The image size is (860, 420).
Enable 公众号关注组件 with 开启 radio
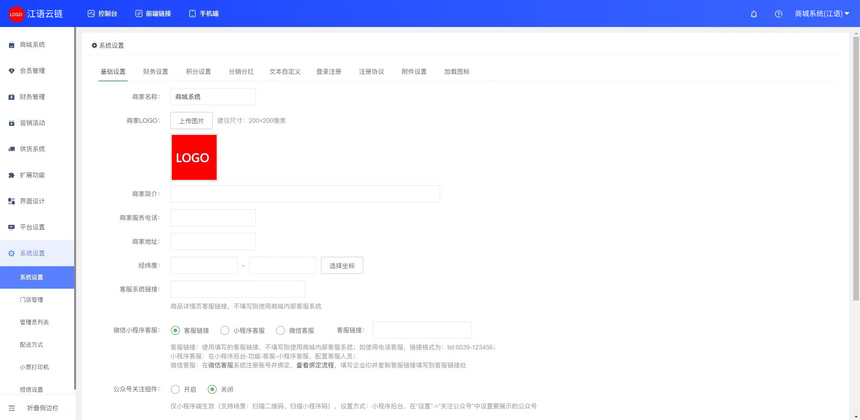pyautogui.click(x=176, y=389)
